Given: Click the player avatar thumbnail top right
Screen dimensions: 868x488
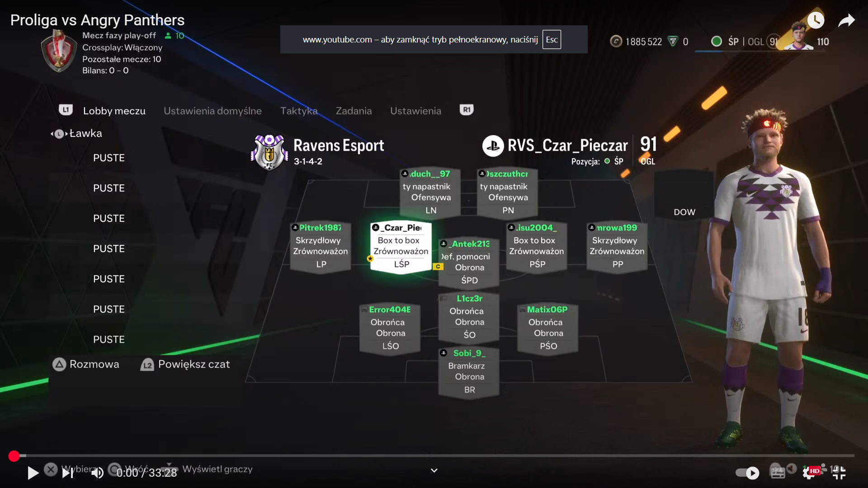Looking at the screenshot, I should [x=798, y=35].
